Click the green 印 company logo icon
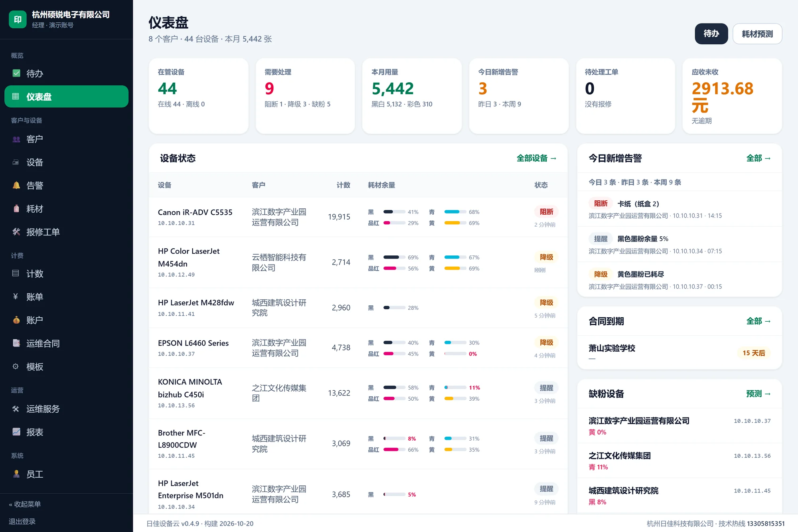Screen dimensions: 798x532 [x=18, y=19]
